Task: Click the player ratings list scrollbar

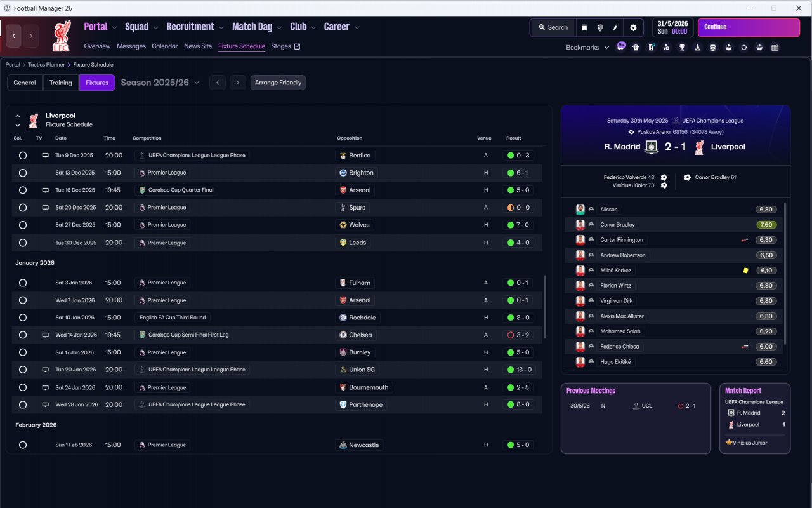Action: 785,273
